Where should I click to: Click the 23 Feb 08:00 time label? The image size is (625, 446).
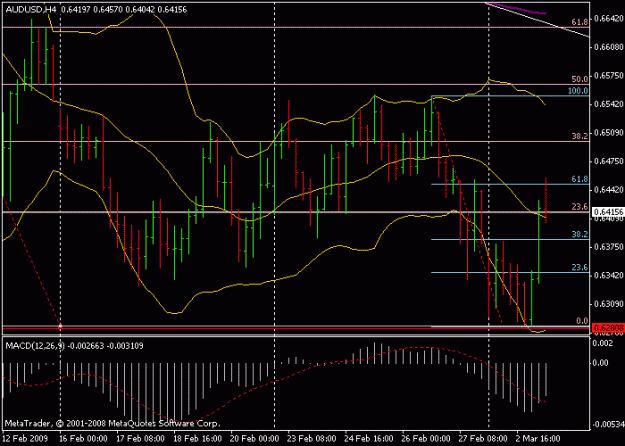(312, 438)
